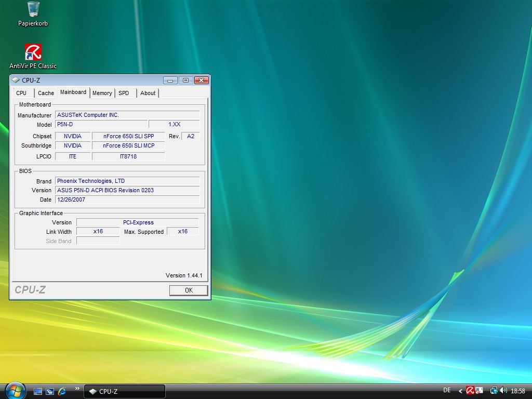The height and width of the screenshot is (399, 532).
Task: Click the 'IT8718' LPCIO model field
Action: pyautogui.click(x=128, y=156)
